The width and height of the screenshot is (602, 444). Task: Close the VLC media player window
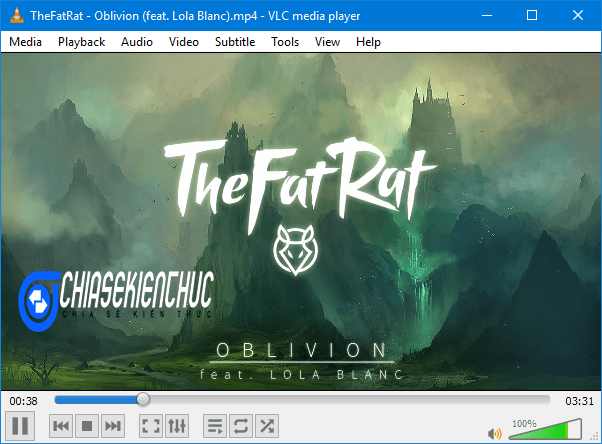pos(577,15)
